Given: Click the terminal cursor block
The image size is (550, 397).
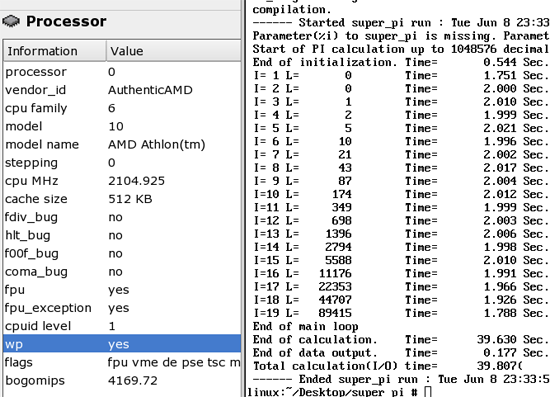Looking at the screenshot, I should click(428, 392).
